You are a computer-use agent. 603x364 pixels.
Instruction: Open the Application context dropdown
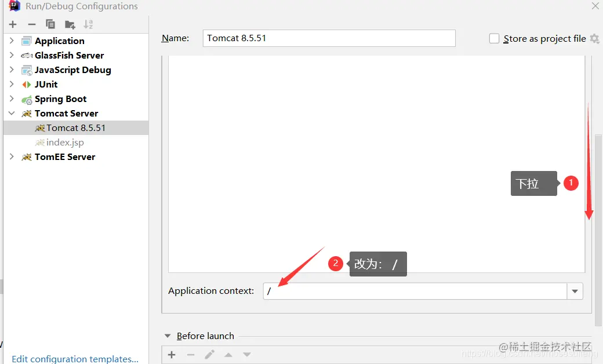[x=575, y=291]
